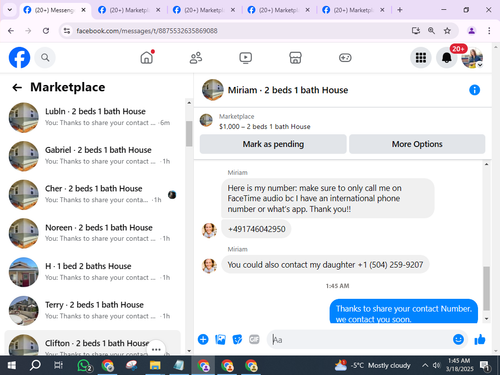Choose a GIF icon in composer
Viewport: 500px width, 375px height.
[254, 339]
